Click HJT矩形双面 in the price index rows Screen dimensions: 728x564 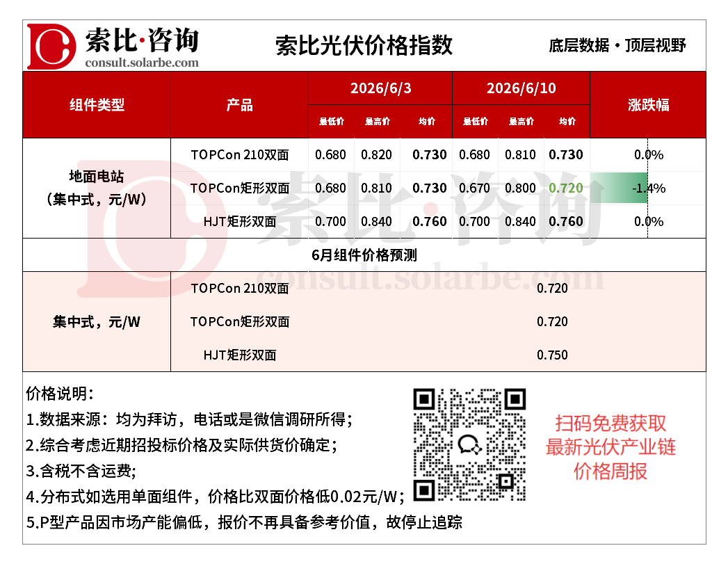[240, 221]
